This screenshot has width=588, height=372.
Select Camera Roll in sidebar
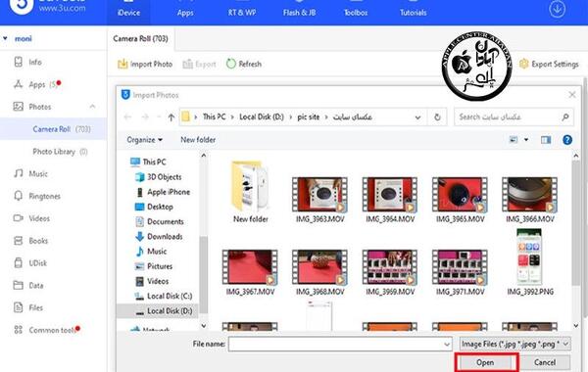tap(53, 129)
